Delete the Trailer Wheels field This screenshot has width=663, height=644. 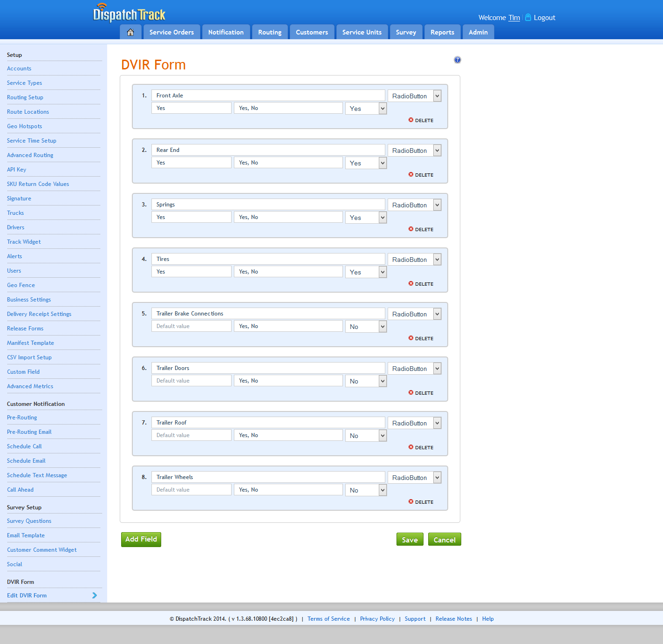(x=421, y=502)
